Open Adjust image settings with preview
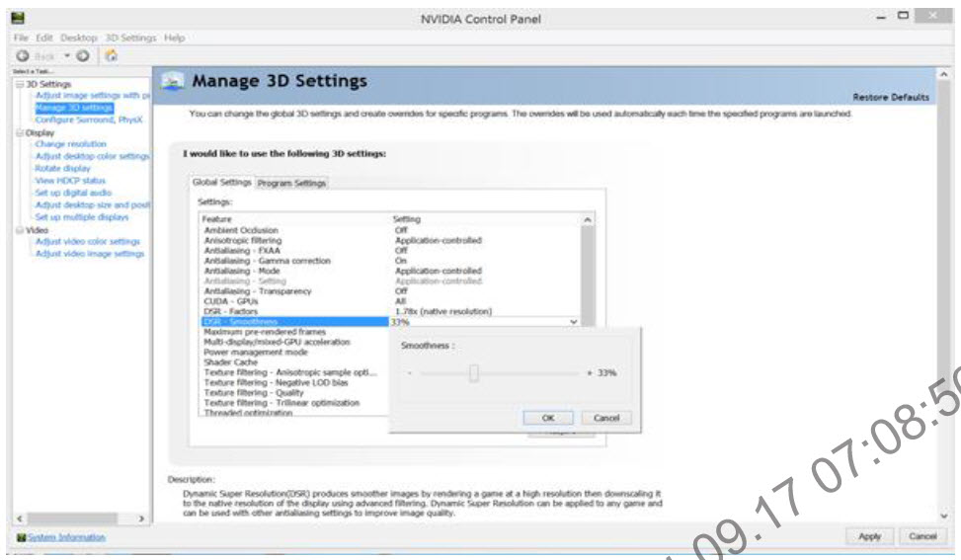 click(93, 96)
